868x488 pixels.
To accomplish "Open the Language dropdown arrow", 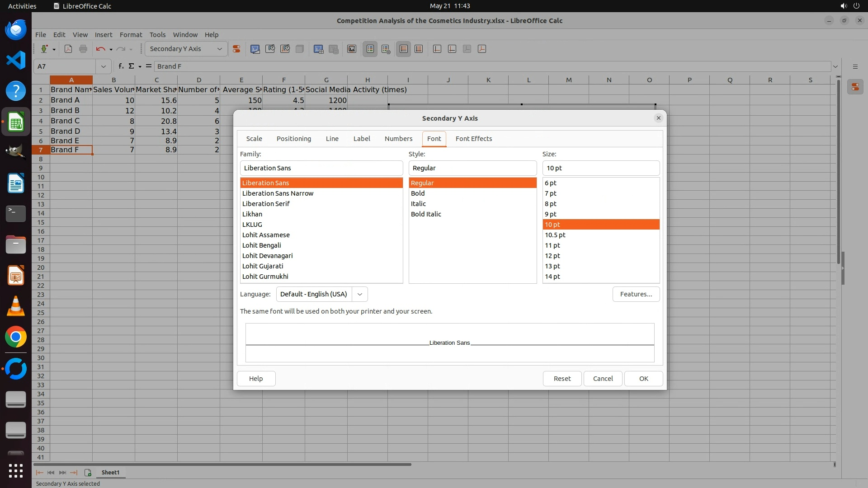I will (x=360, y=294).
